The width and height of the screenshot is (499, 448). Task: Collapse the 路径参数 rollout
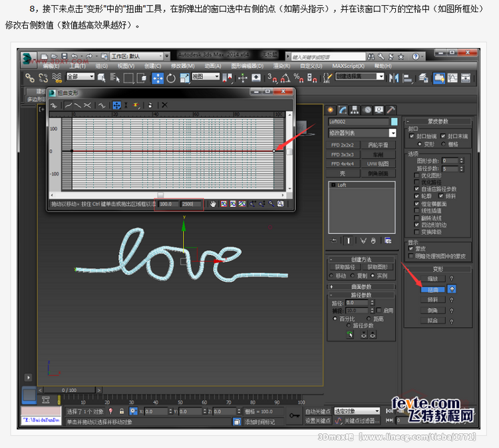point(361,295)
